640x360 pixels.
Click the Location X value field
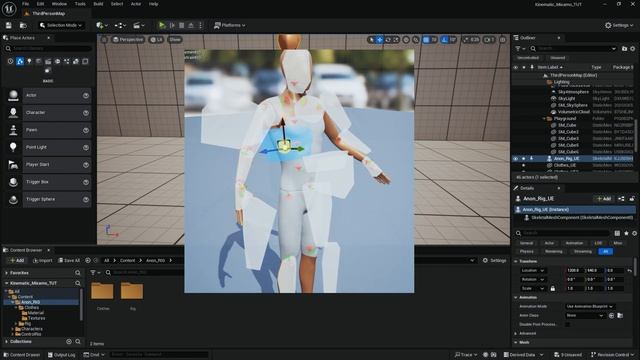coord(575,271)
